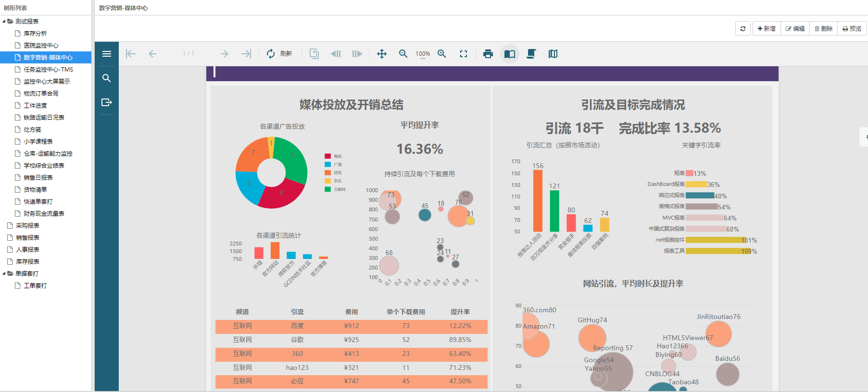Toggle fullscreen mode in the viewer
Screen dimensions: 868x392
pyautogui.click(x=464, y=54)
